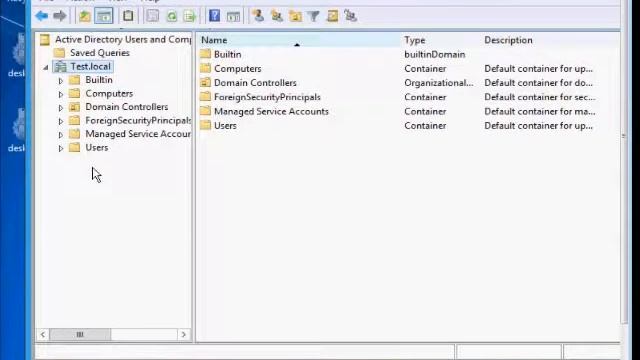Click the tree pane horizontal scrollbar thumb

point(80,335)
